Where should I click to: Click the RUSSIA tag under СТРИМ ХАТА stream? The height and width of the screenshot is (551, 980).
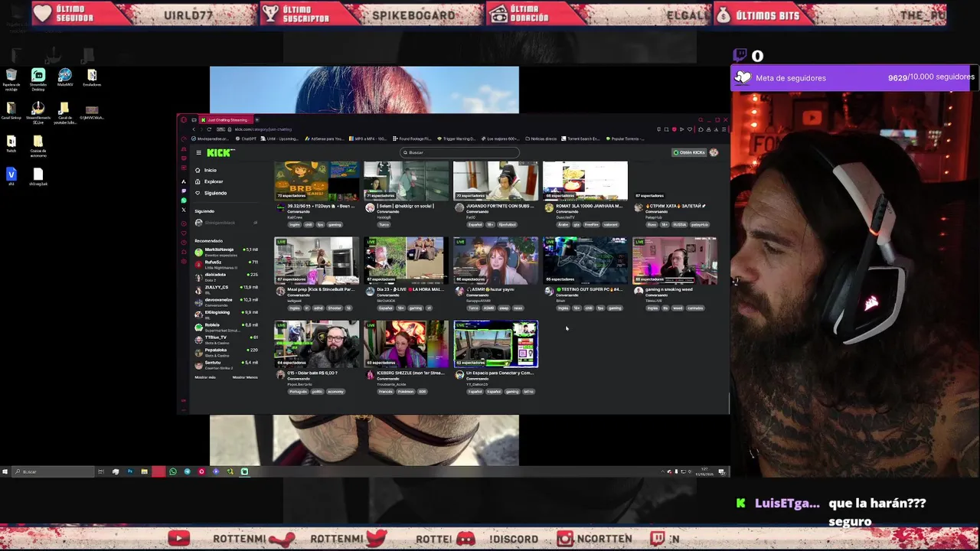click(x=679, y=225)
